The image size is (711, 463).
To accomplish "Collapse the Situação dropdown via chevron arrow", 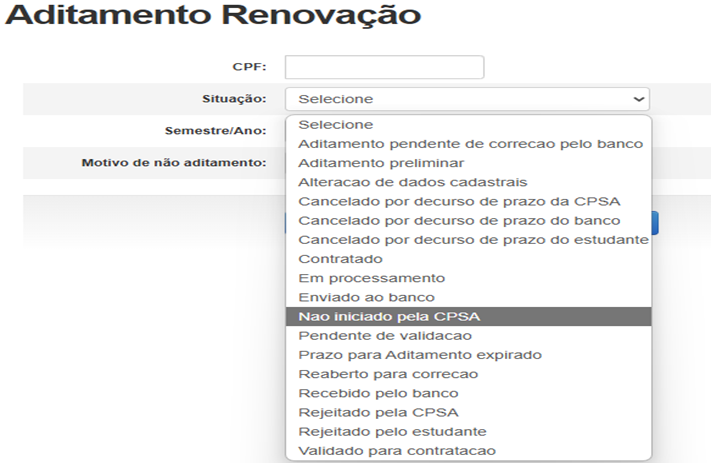I will point(639,99).
